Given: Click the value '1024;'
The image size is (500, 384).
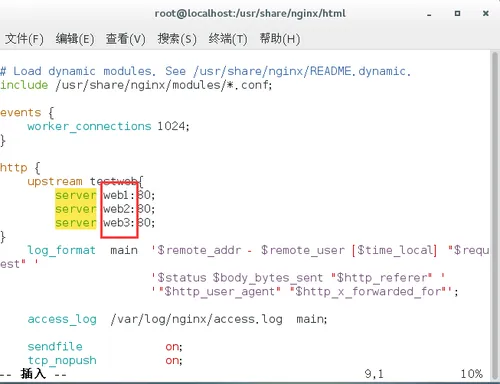Looking at the screenshot, I should [173, 126].
